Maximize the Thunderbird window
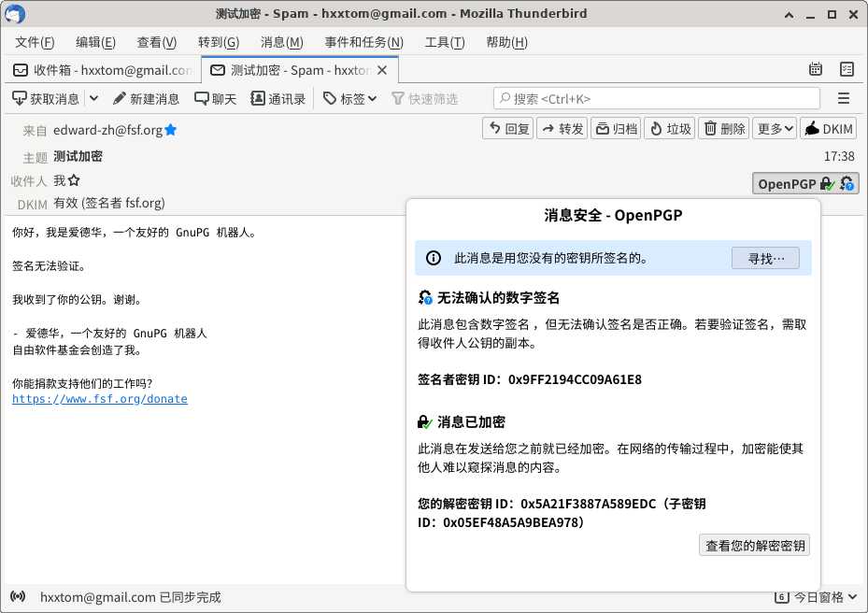Viewport: 868px width, 613px height. [x=832, y=14]
